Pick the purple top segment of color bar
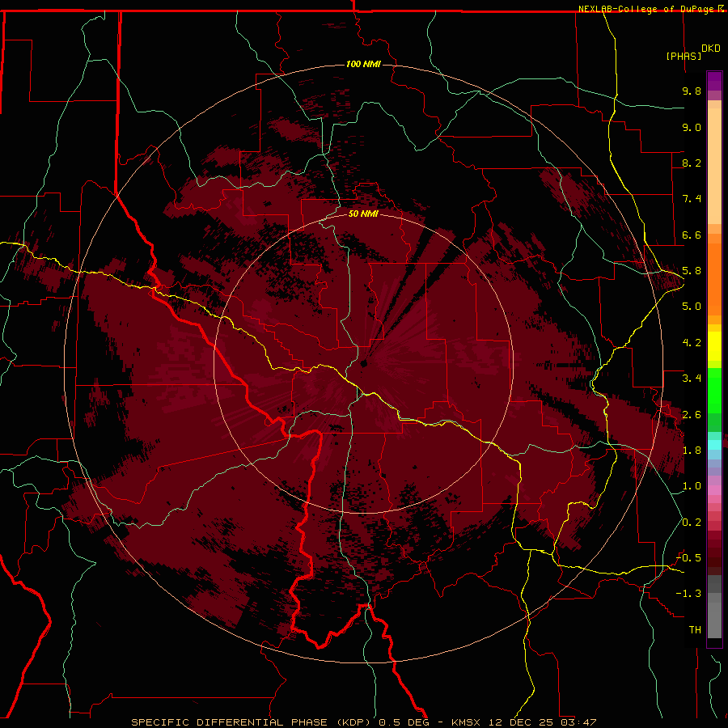 click(x=714, y=81)
